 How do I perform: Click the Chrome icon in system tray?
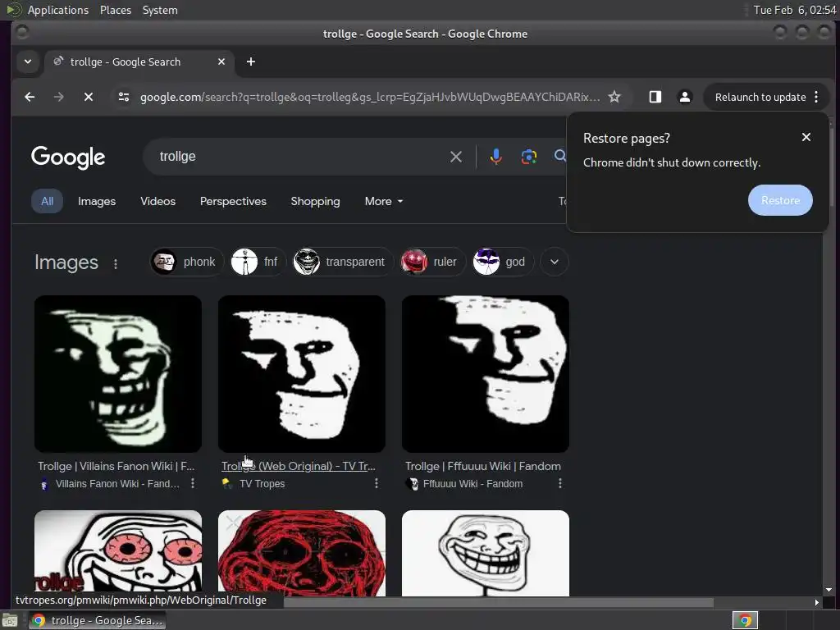pos(745,620)
